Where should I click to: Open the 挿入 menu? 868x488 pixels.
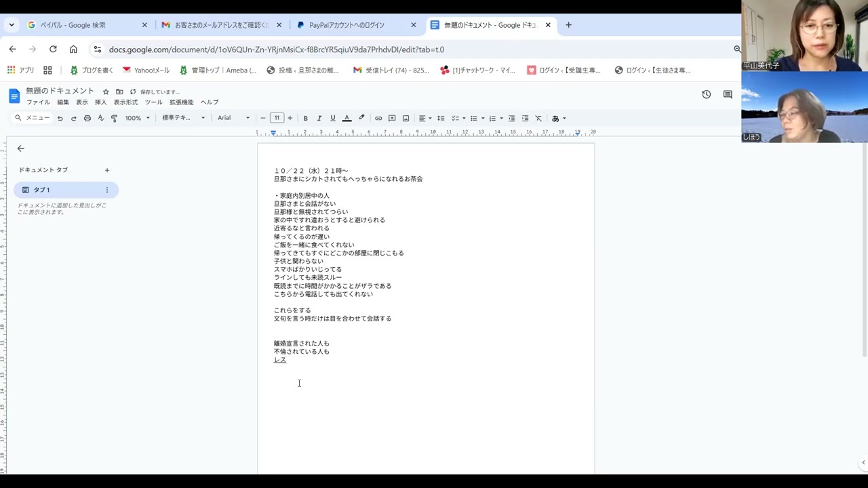[100, 102]
